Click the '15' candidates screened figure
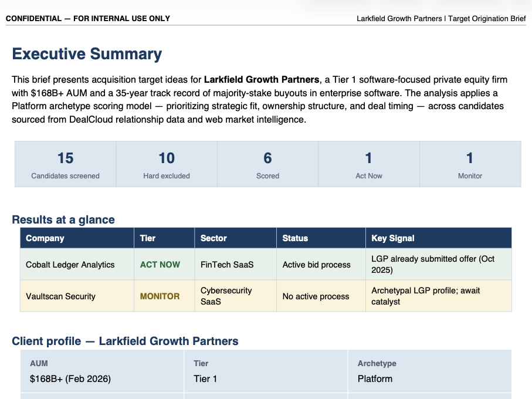Screen dimensions: 532x399 tap(65, 158)
